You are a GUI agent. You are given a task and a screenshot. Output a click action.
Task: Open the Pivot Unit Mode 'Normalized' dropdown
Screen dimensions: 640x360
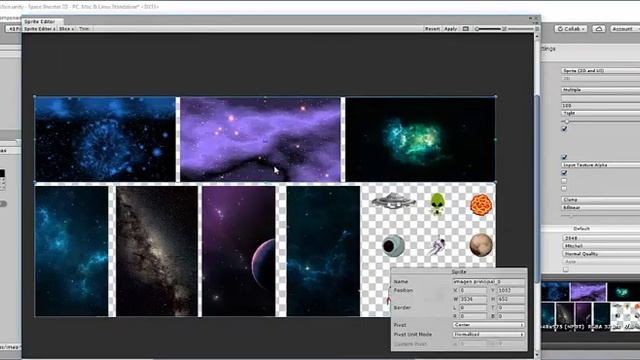489,334
